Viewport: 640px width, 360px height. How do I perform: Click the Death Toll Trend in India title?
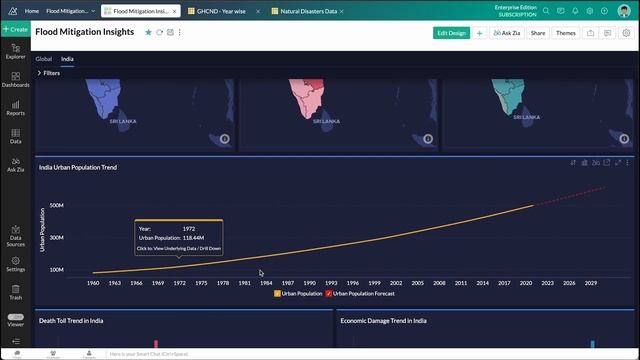tap(71, 321)
